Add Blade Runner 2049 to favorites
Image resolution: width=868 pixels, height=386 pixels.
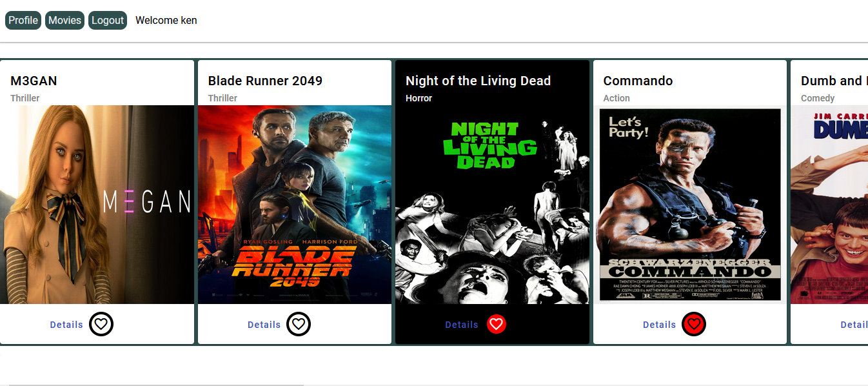coord(299,324)
